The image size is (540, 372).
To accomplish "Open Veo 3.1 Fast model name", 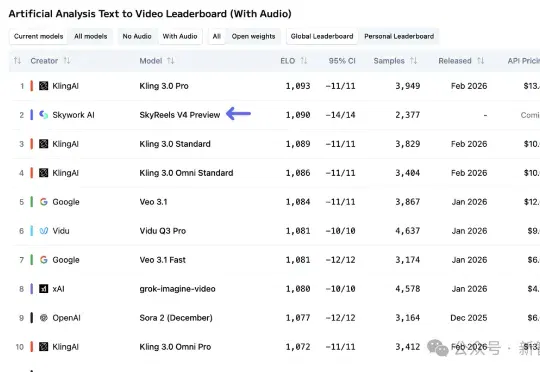I will tap(163, 260).
